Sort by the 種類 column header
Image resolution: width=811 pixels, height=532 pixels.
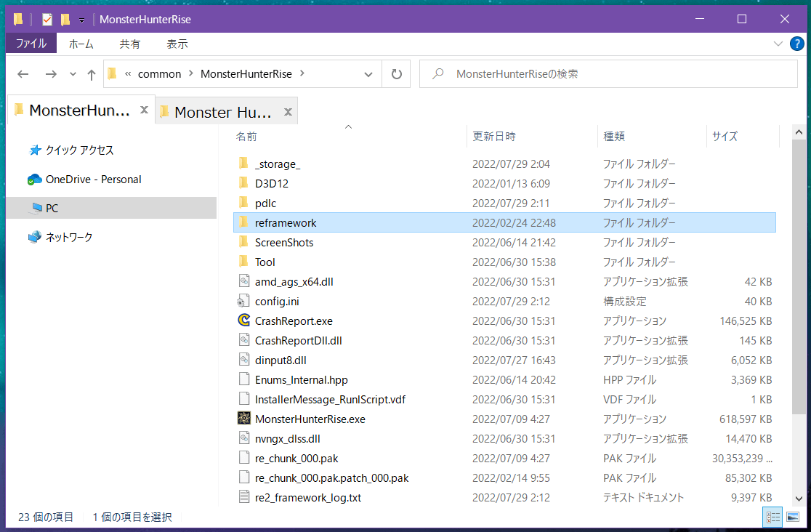coord(614,136)
